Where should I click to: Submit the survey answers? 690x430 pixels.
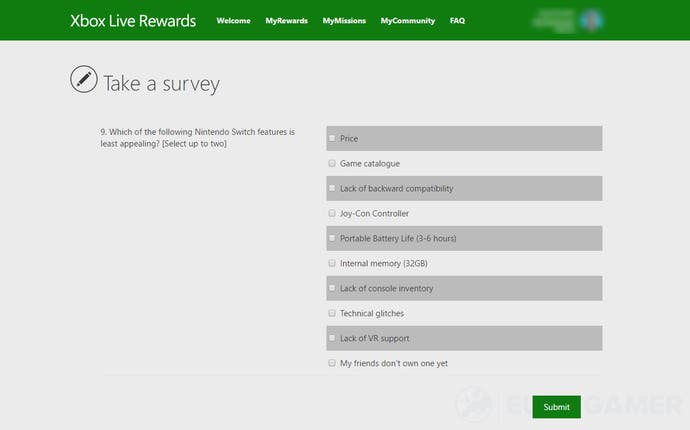[x=556, y=407]
